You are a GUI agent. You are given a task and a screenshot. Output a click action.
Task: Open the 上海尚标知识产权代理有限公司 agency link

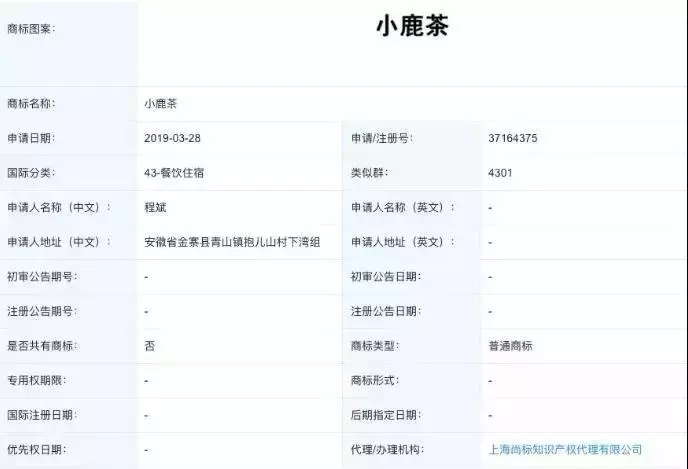565,449
